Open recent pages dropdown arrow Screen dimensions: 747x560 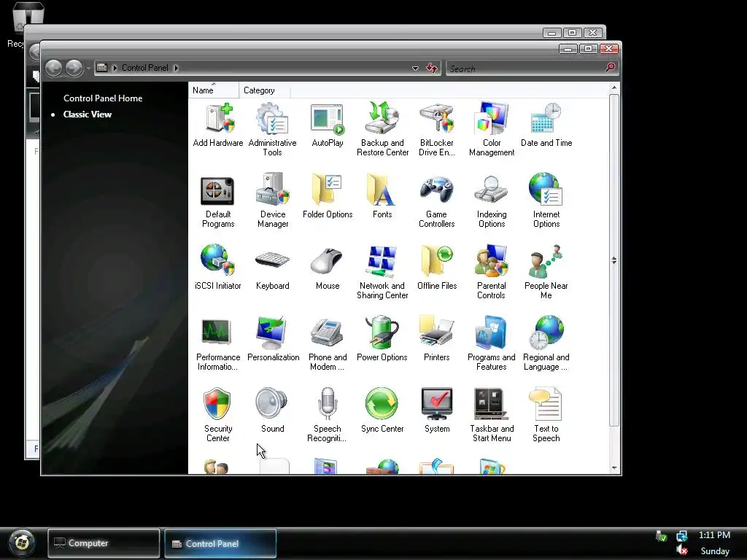click(x=88, y=69)
